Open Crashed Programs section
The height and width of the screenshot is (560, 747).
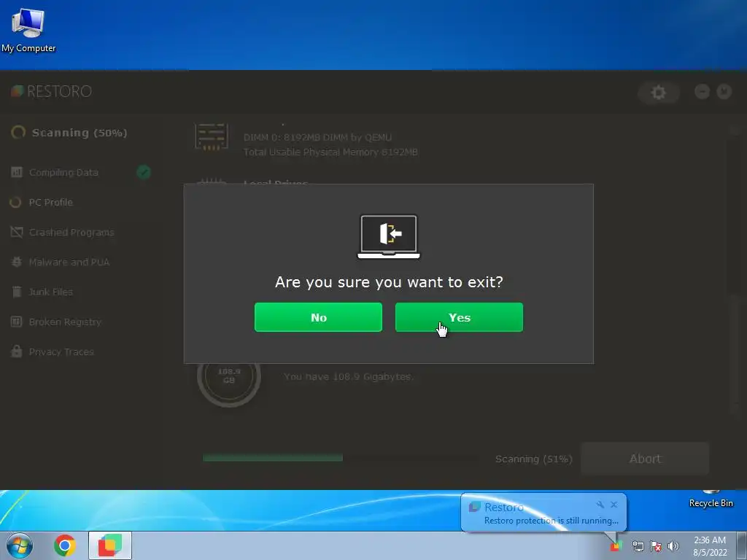[71, 233]
